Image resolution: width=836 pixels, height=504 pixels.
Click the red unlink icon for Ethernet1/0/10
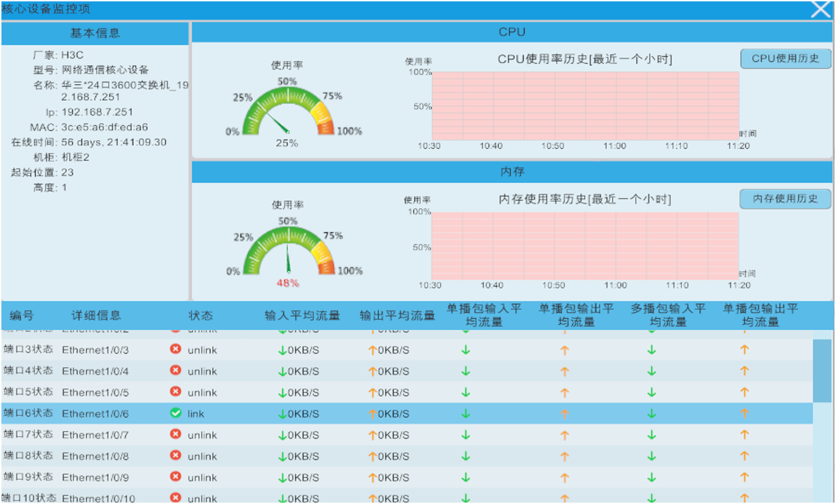point(175,498)
